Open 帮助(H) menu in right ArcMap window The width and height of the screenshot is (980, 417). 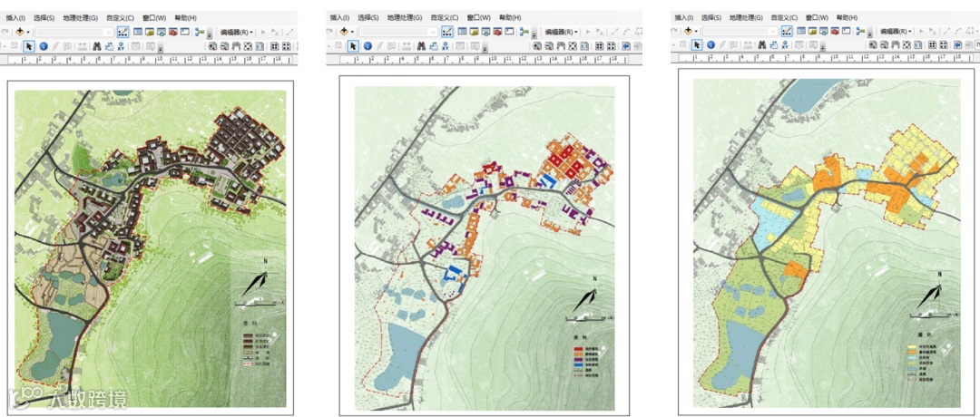[x=847, y=17]
